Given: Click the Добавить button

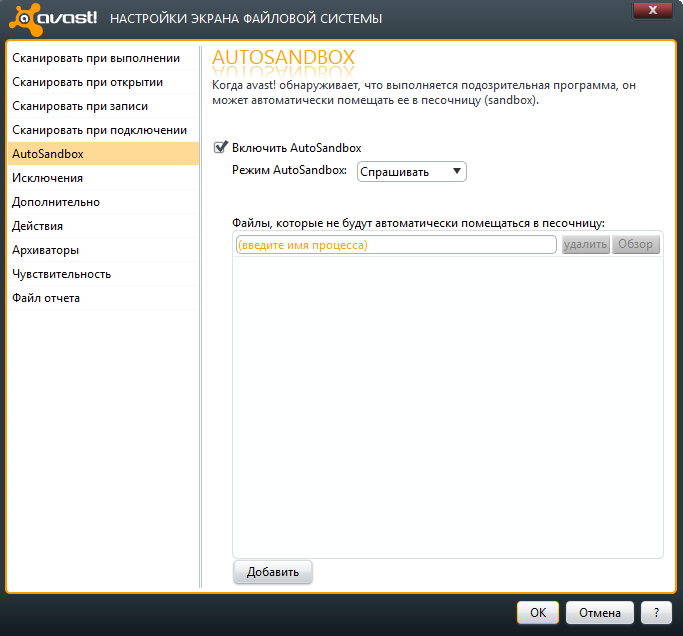Looking at the screenshot, I should pos(273,572).
